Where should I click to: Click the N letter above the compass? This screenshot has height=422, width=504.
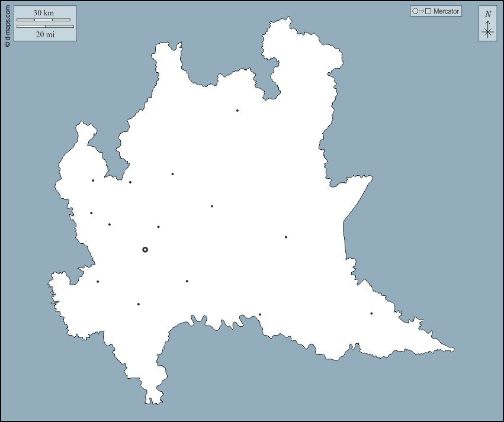488,14
